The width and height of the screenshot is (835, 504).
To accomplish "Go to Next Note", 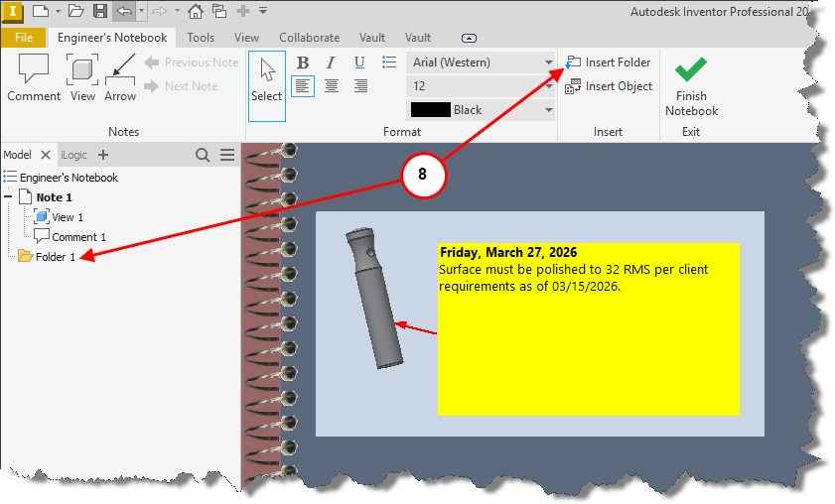I will (181, 86).
